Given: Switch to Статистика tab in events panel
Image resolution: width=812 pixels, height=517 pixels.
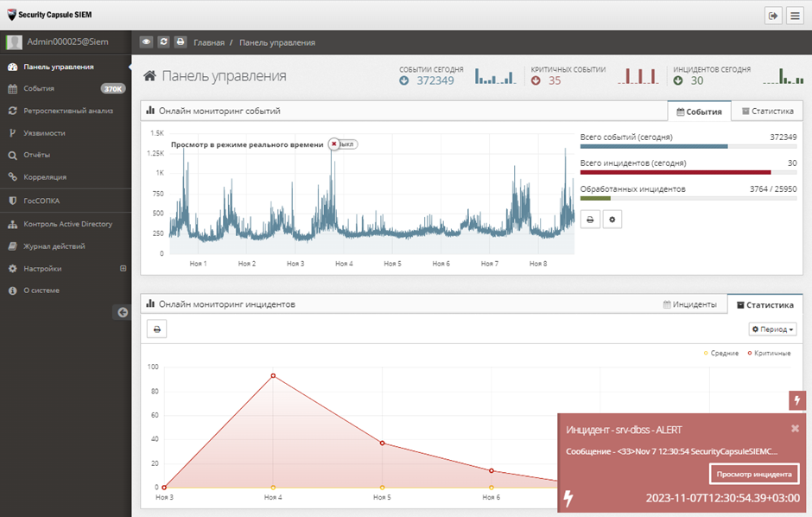Looking at the screenshot, I should tap(766, 112).
